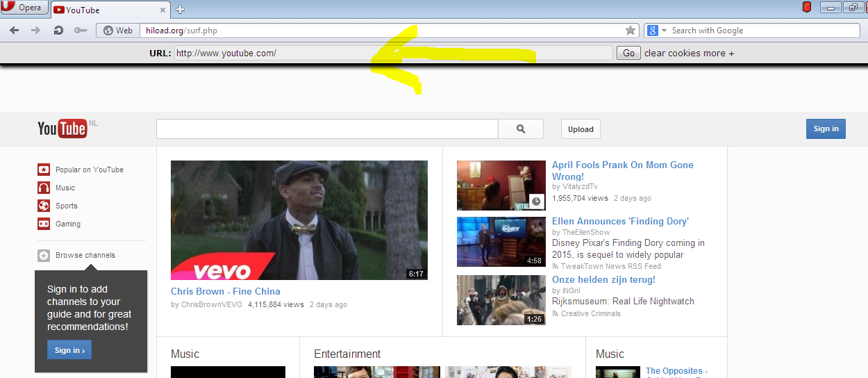Open the Onze helden zijn terug thumbnail
This screenshot has width=868, height=378.
click(501, 300)
